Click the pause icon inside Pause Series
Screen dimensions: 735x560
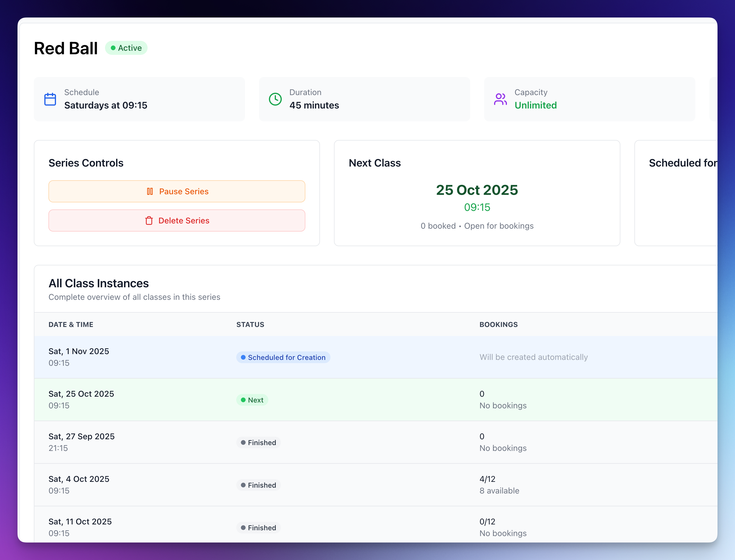tap(150, 191)
